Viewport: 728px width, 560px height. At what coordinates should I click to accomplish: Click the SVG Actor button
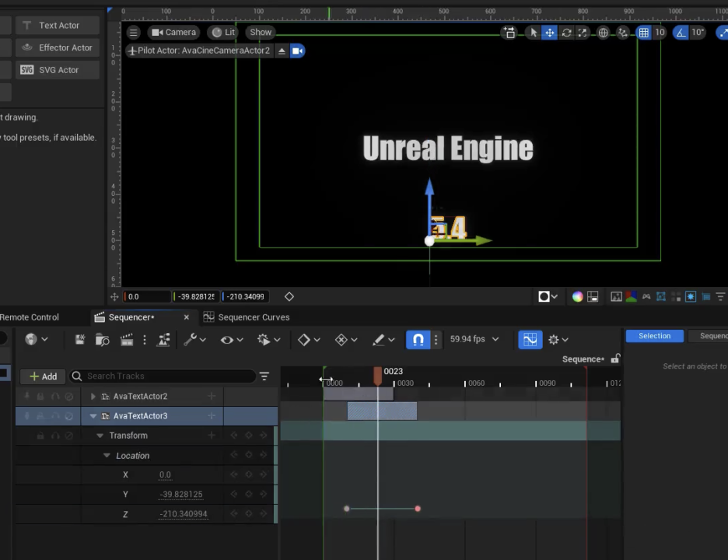coord(58,70)
